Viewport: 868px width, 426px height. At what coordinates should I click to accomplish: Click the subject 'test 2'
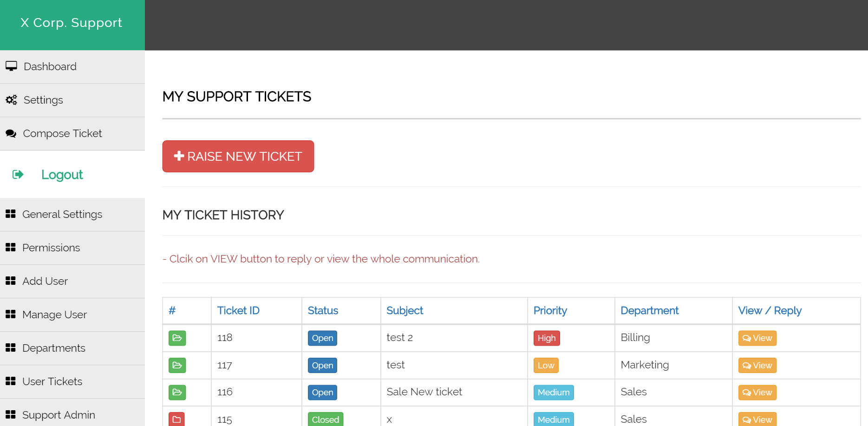coord(399,337)
